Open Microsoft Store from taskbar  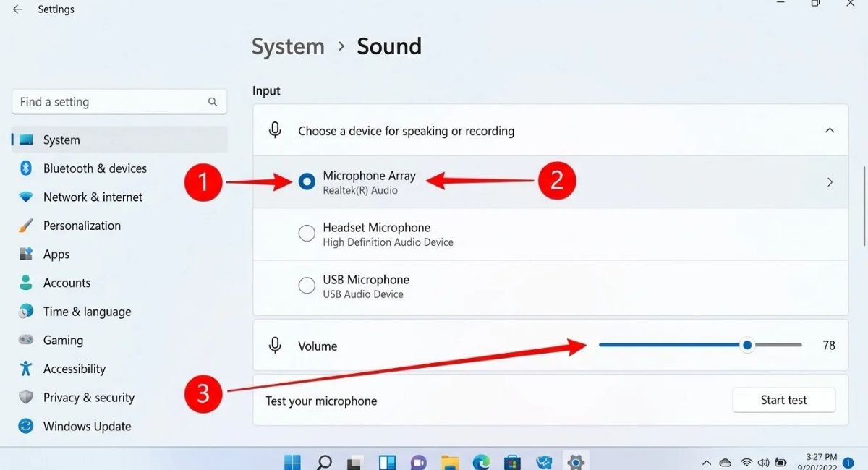click(513, 461)
